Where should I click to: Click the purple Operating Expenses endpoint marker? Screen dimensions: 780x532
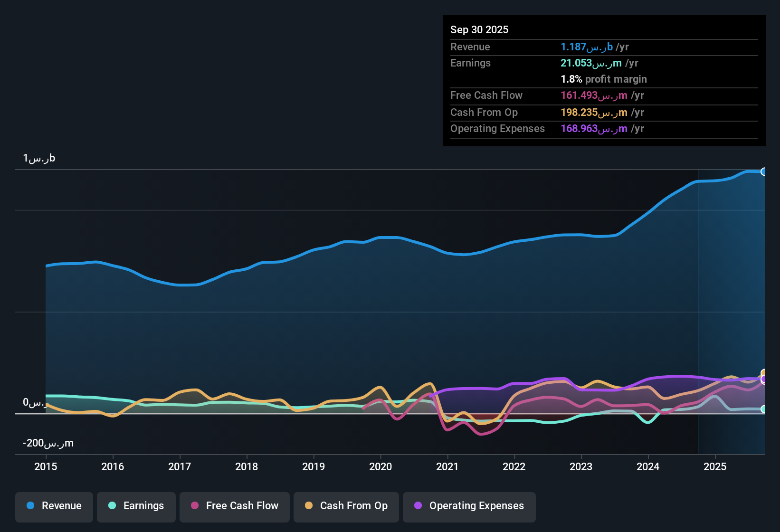763,380
